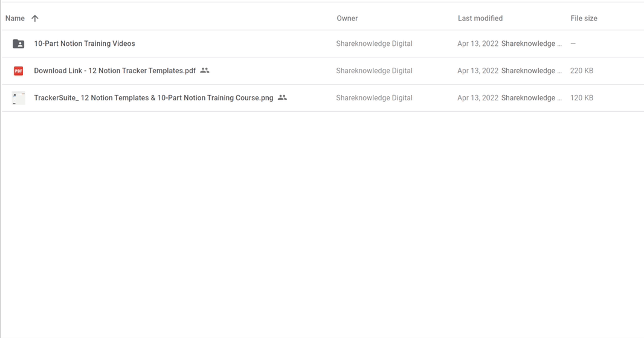Viewport: 644px width, 338px height.
Task: Click the shared folder icon for Notion Training Videos
Action: (x=19, y=44)
